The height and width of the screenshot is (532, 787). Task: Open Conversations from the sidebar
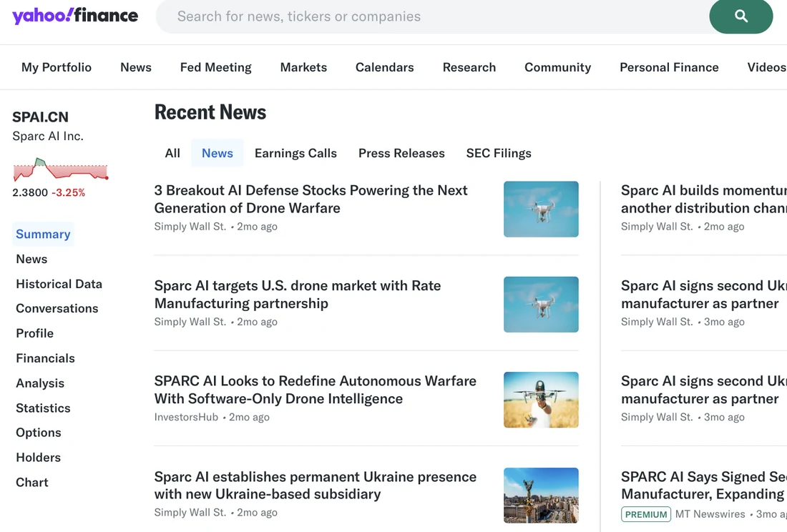[57, 308]
